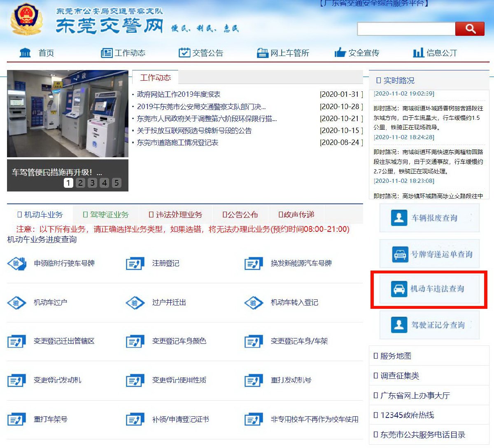The width and height of the screenshot is (494, 448).
Task: Click the 网上车管所 printer icon
Action: tap(262, 53)
